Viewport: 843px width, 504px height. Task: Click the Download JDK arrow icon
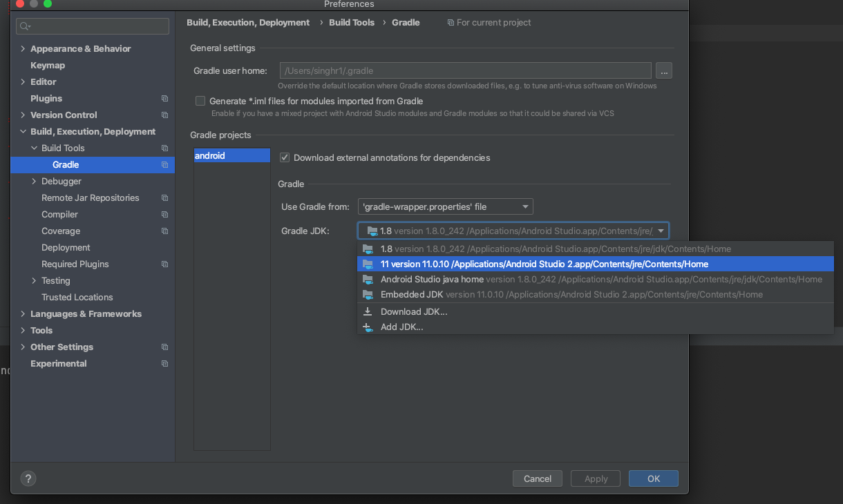pyautogui.click(x=368, y=311)
